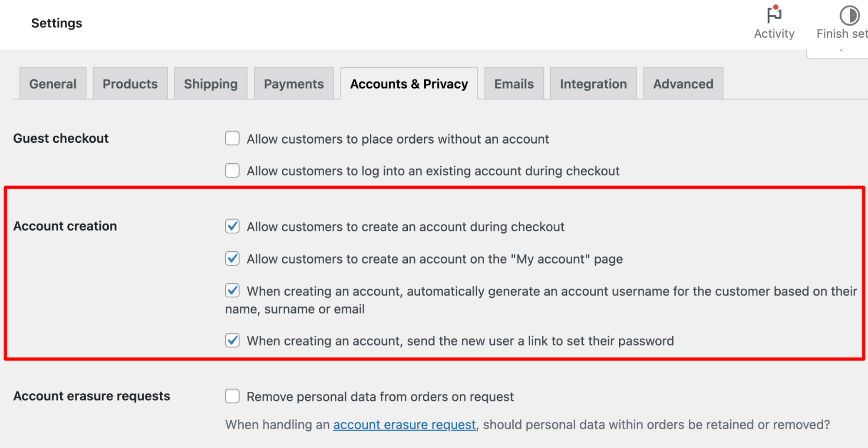Open the Products settings tab
The width and height of the screenshot is (868, 448).
point(130,84)
